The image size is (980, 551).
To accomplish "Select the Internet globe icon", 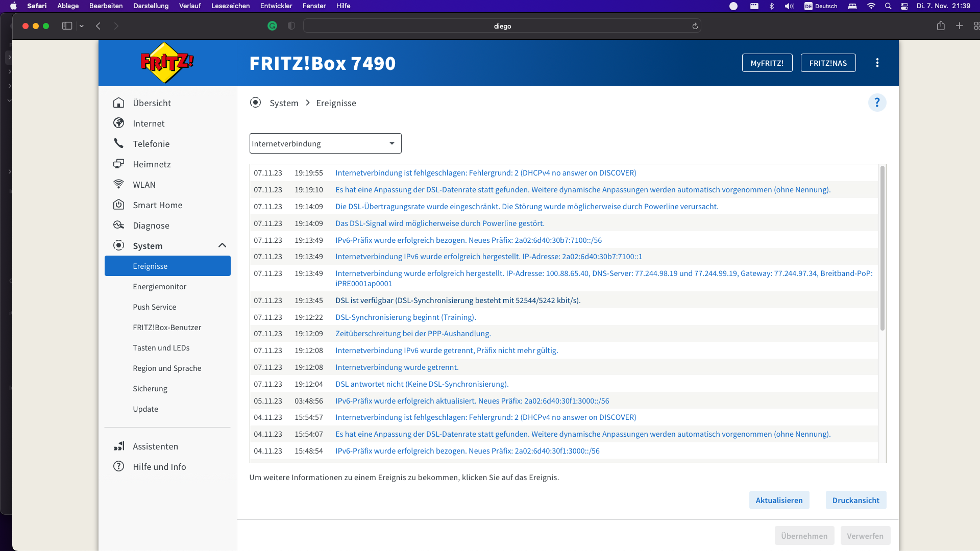I will pyautogui.click(x=118, y=123).
